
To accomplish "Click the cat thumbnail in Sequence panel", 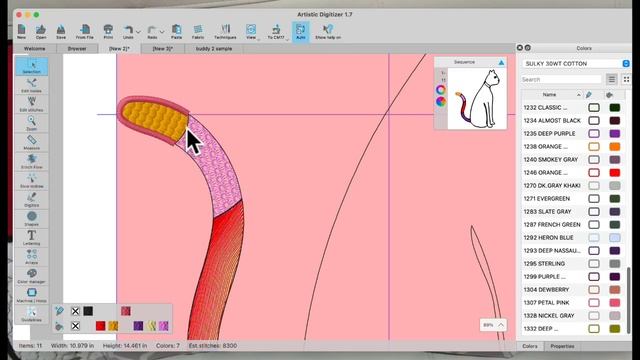I will coord(477,98).
